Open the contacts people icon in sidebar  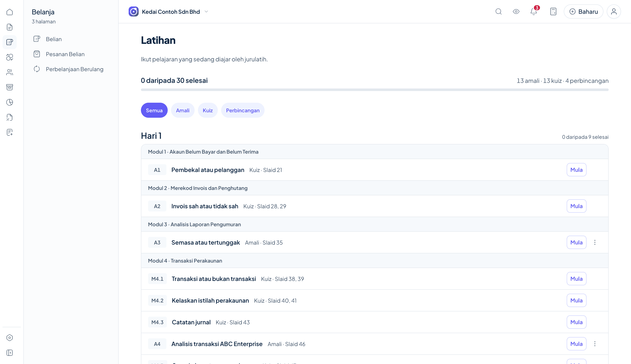point(10,72)
